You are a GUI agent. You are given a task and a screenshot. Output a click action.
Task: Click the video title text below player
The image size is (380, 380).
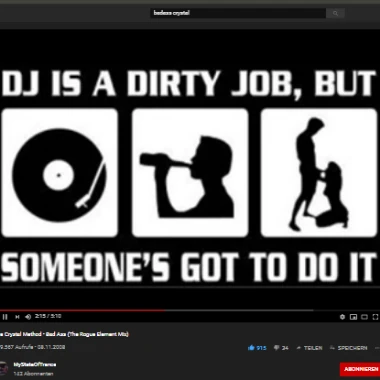tap(64, 334)
